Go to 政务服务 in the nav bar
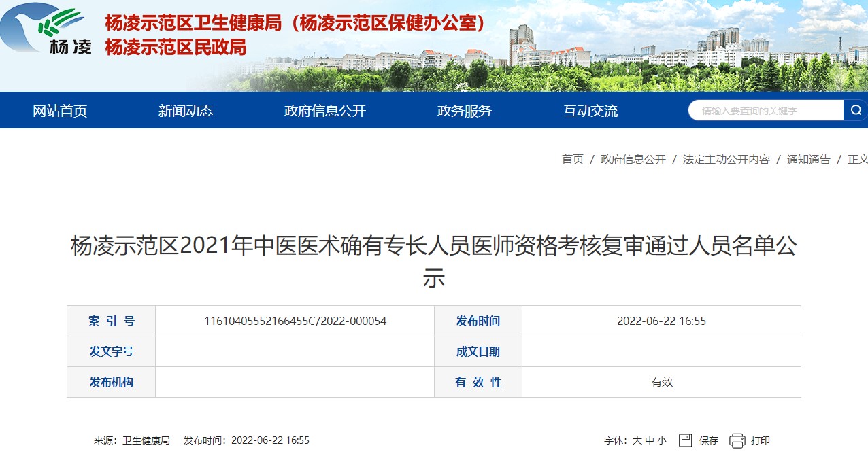Image resolution: width=868 pixels, height=452 pixels. point(464,111)
